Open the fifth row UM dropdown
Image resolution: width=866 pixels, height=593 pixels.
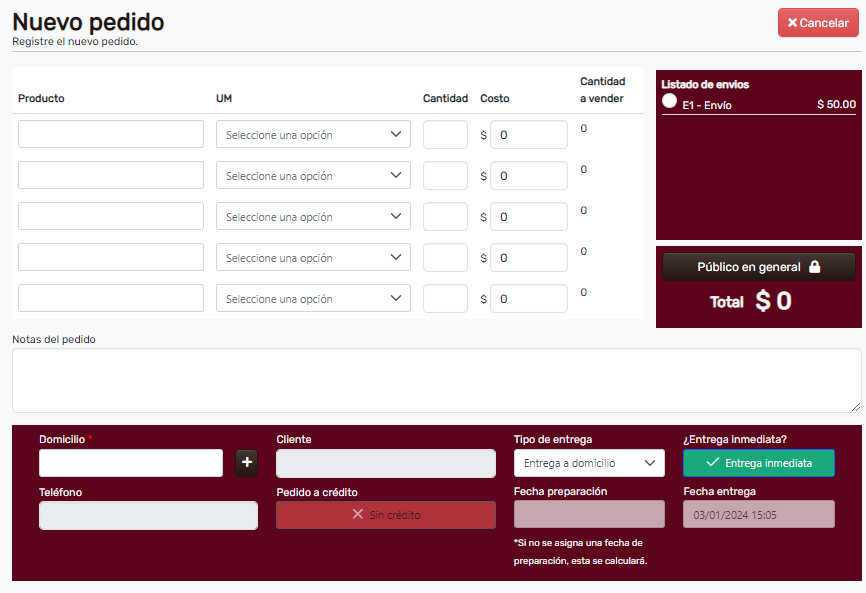click(313, 298)
